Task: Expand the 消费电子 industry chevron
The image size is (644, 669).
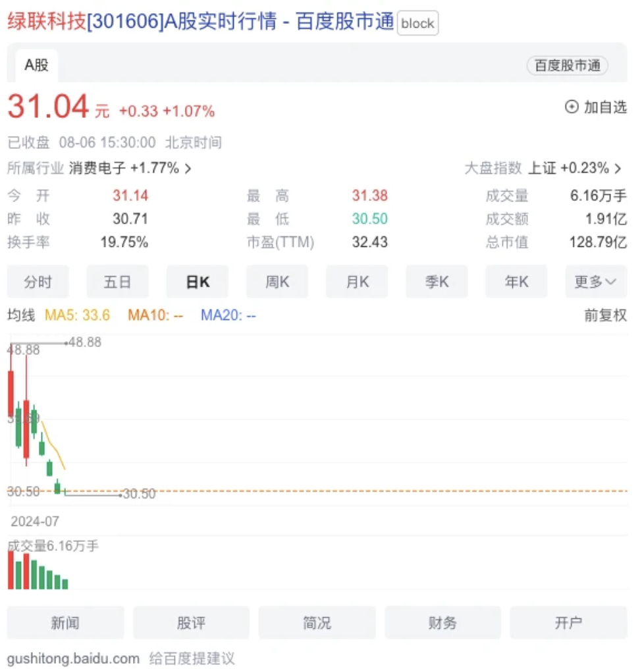Action: (x=188, y=169)
